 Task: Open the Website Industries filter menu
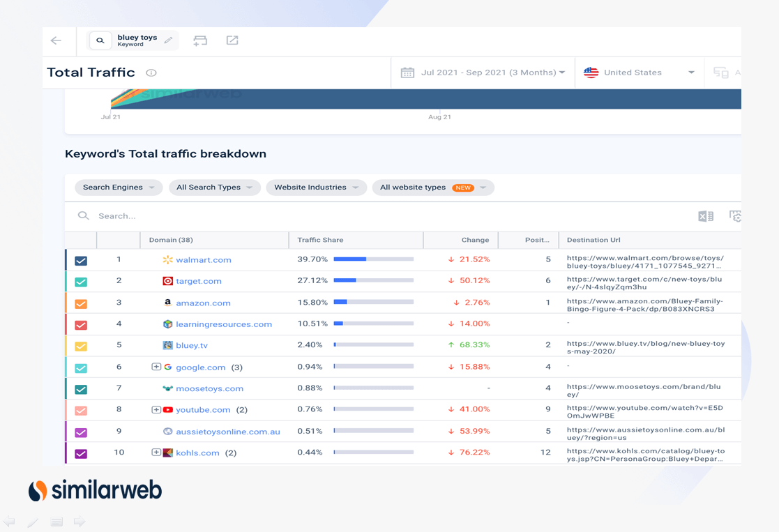click(x=316, y=188)
